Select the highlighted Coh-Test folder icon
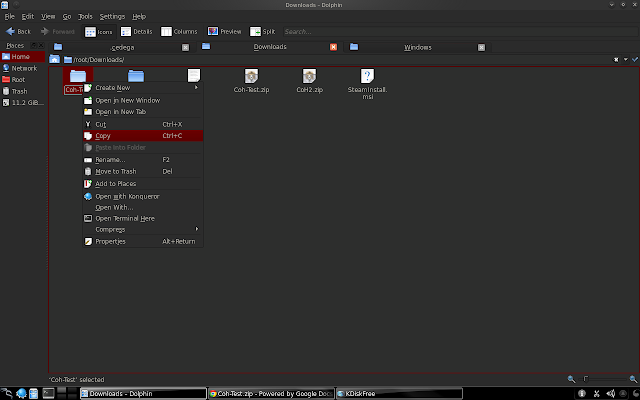Image resolution: width=640 pixels, height=400 pixels. [x=78, y=76]
